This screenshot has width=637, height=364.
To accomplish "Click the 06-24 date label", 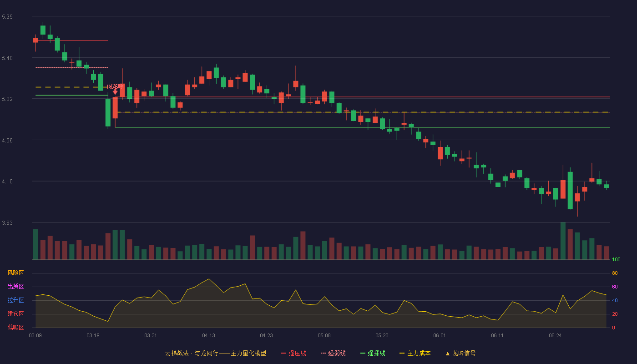I will pos(555,335).
